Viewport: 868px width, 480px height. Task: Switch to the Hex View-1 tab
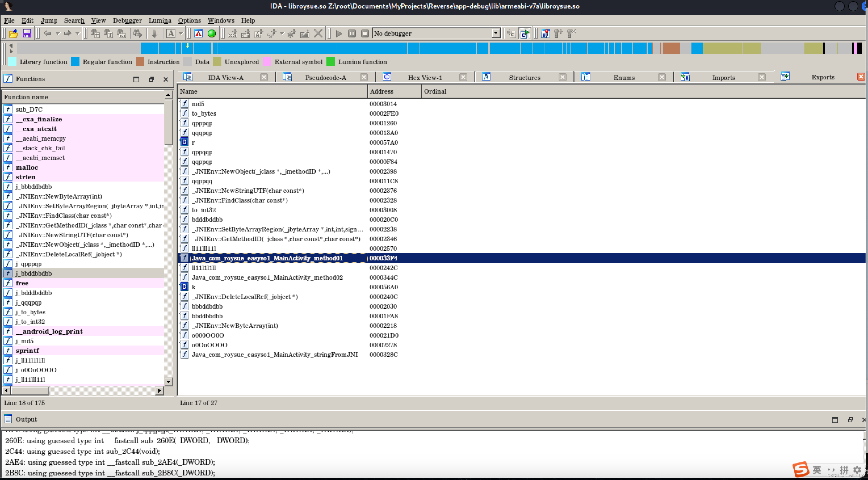pyautogui.click(x=425, y=77)
